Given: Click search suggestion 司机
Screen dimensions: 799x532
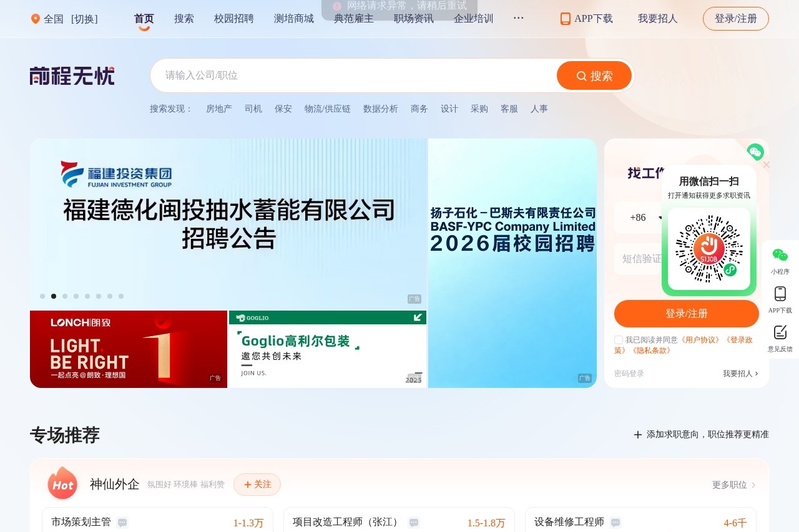Looking at the screenshot, I should click(x=253, y=109).
